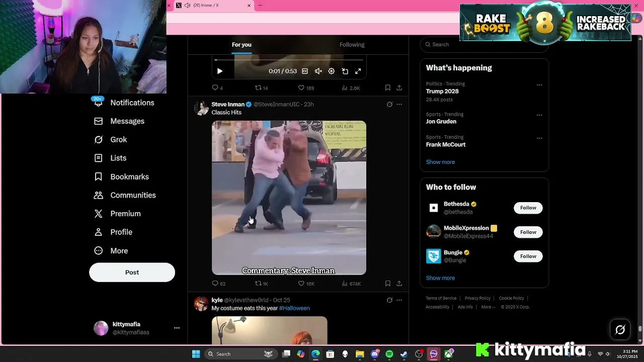Bookmark Steve Inman's Classic Hits post

coord(387,284)
